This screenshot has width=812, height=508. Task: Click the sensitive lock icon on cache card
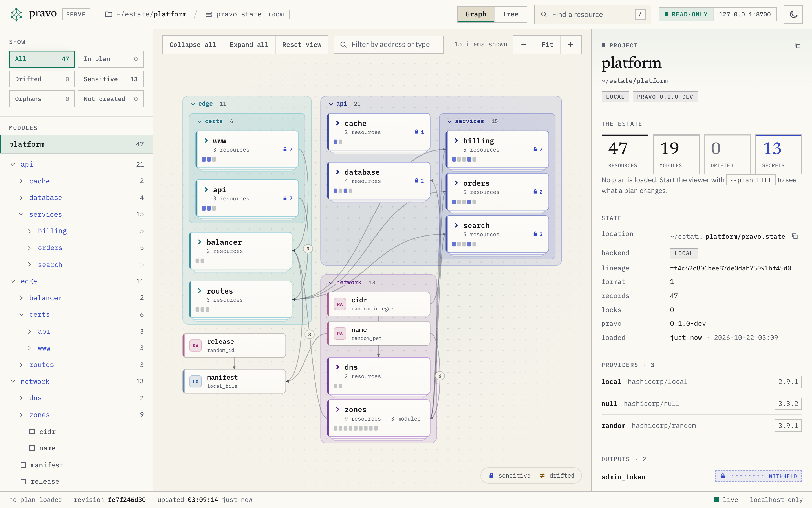[x=416, y=132]
